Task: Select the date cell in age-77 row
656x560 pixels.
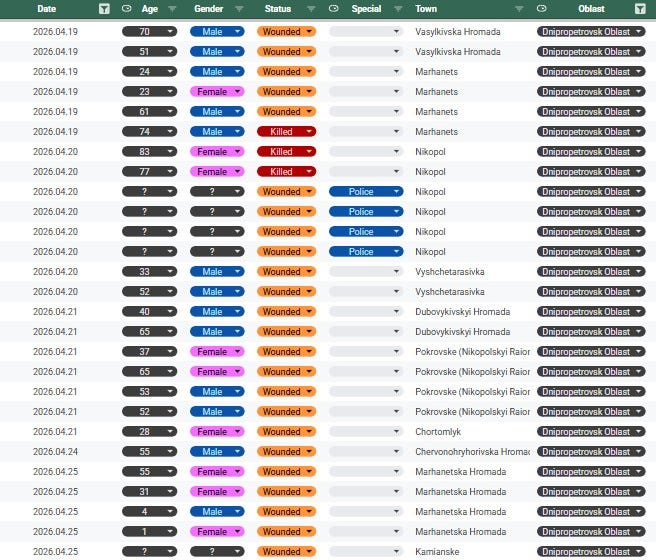Action: 55,171
